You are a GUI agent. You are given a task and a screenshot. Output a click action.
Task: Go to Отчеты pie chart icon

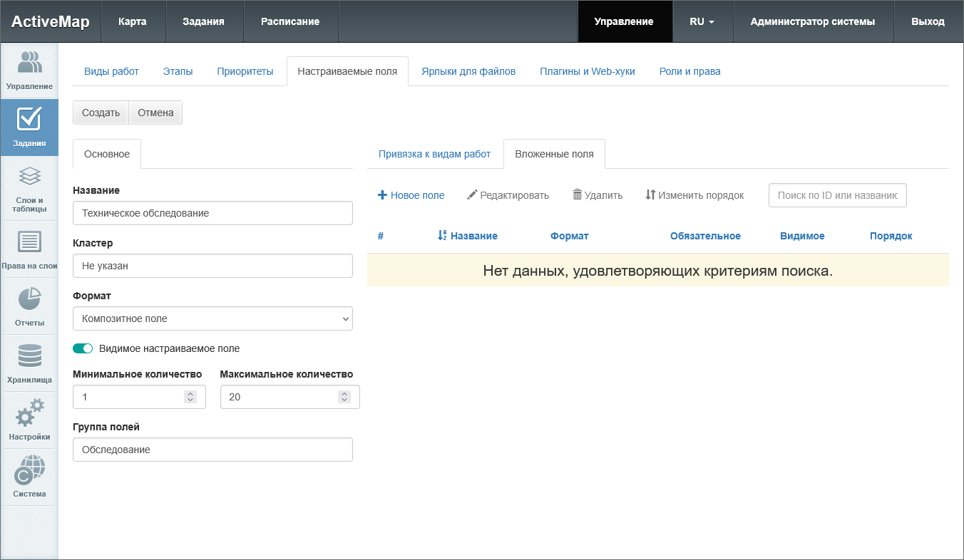[x=29, y=299]
